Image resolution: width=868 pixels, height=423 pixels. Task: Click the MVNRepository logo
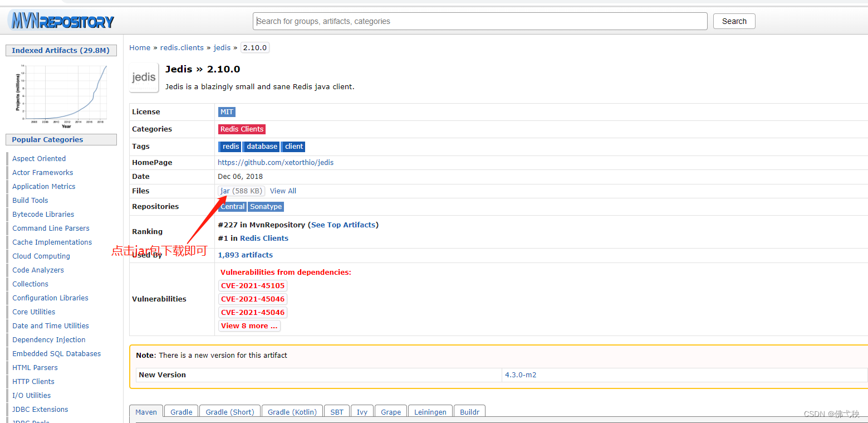click(61, 21)
